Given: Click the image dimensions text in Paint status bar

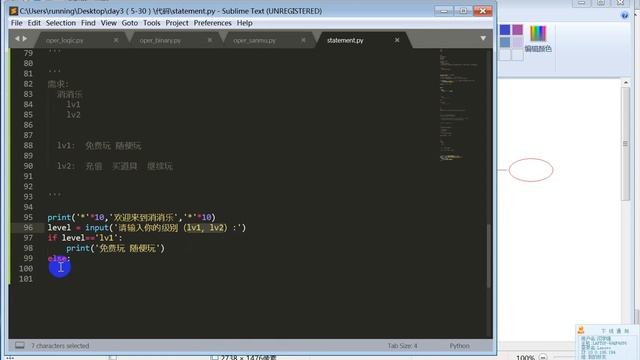Looking at the screenshot, I should (248, 358).
